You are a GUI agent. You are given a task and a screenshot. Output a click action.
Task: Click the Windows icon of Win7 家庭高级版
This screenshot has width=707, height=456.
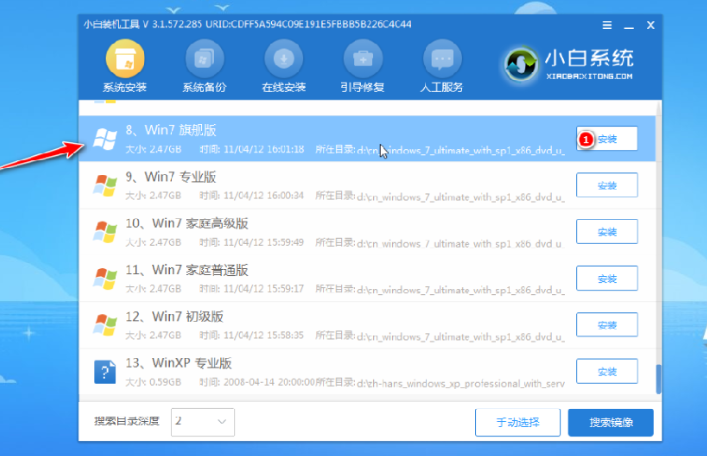coord(105,232)
